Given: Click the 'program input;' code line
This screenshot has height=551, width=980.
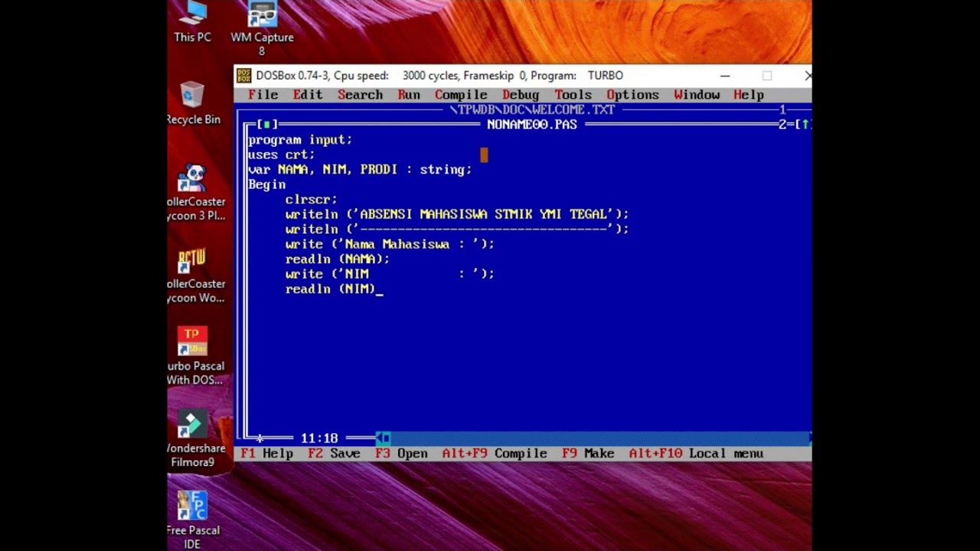Looking at the screenshot, I should tap(300, 139).
